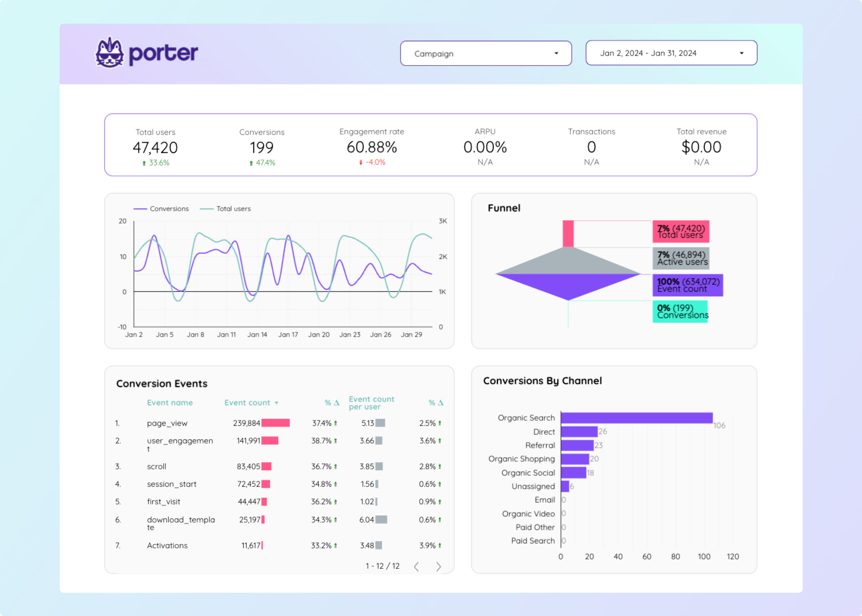This screenshot has height=616, width=862.
Task: Open the date range picker dropdown
Action: (x=671, y=53)
